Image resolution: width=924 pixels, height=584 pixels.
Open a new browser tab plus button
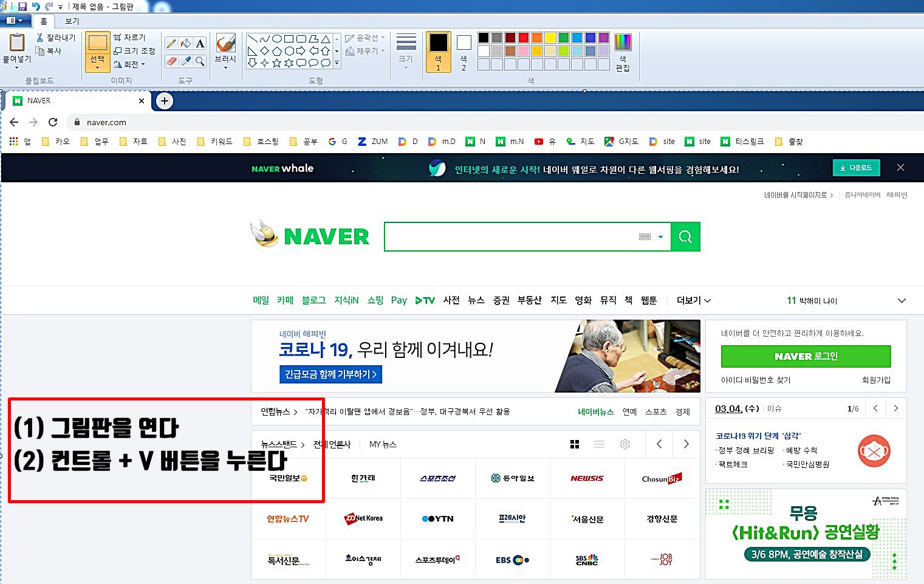[x=165, y=101]
